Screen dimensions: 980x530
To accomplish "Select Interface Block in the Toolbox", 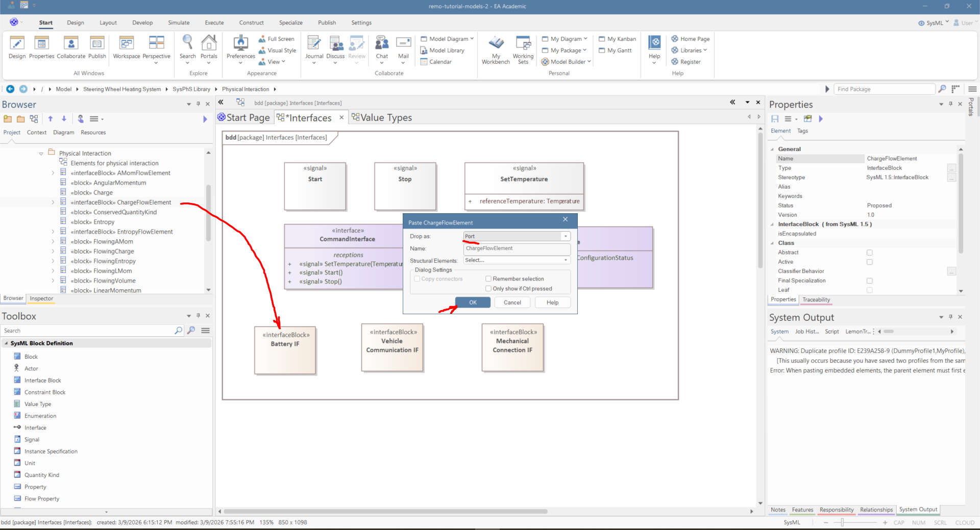I will [x=42, y=381].
